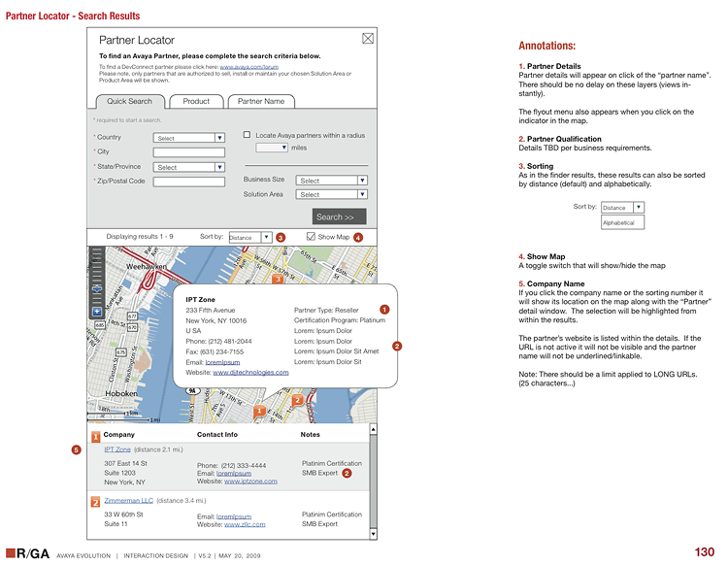This screenshot has height=565, width=728.
Task: Open www.djtechnologies.com website link
Action: (250, 373)
